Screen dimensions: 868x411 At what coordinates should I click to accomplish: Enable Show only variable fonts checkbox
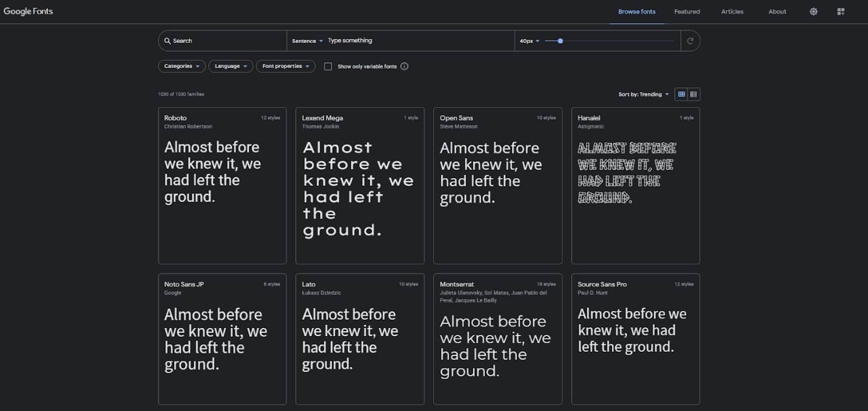coord(328,66)
